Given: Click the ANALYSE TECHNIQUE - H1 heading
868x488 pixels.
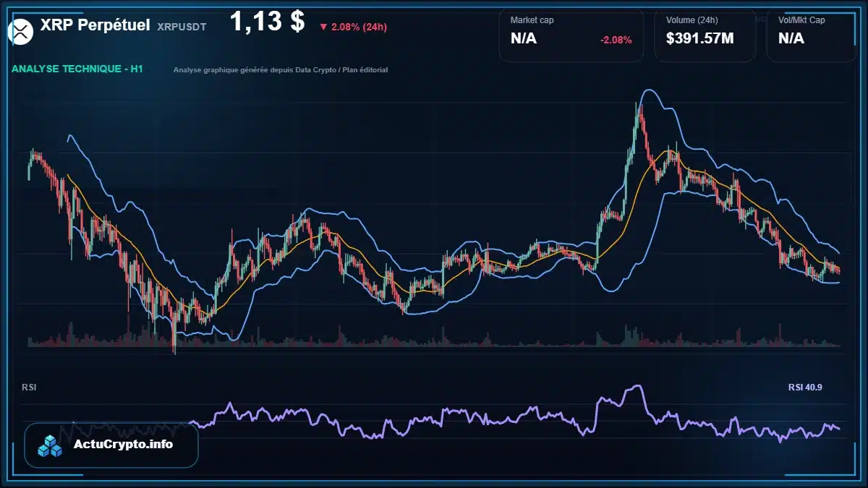Looking at the screenshot, I should point(77,69).
